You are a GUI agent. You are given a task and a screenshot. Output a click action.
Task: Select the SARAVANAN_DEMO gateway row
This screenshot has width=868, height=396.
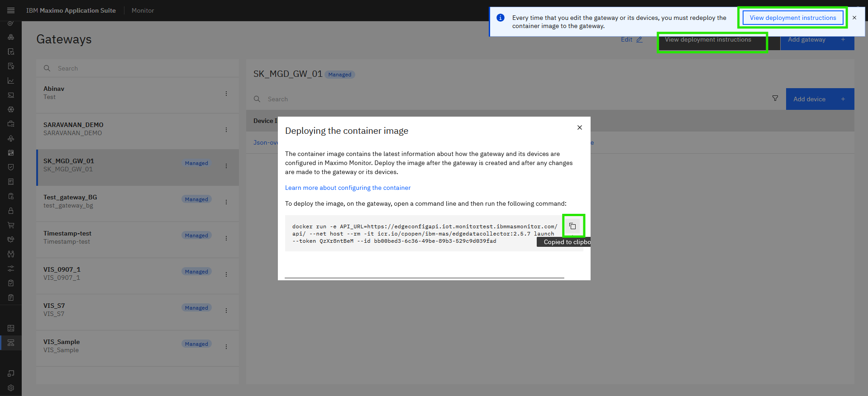pyautogui.click(x=138, y=131)
